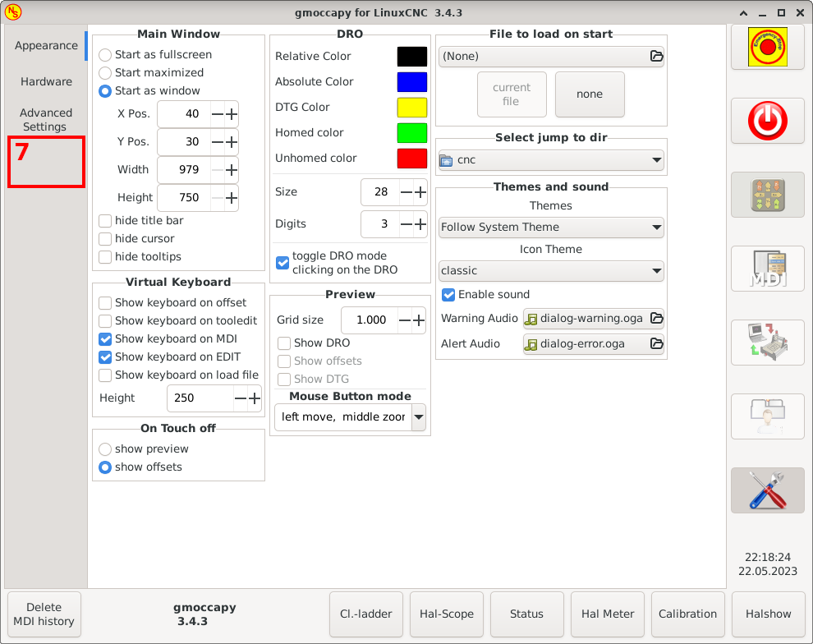Decrease DRO Size with minus
The width and height of the screenshot is (813, 644).
(x=406, y=192)
